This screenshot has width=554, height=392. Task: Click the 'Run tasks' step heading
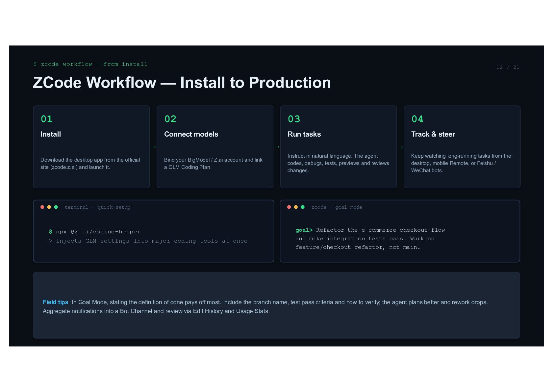point(304,134)
